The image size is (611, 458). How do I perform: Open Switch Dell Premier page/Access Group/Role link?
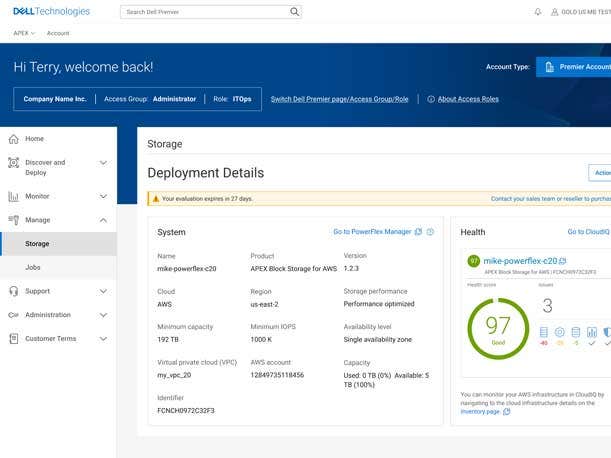[x=339, y=99]
